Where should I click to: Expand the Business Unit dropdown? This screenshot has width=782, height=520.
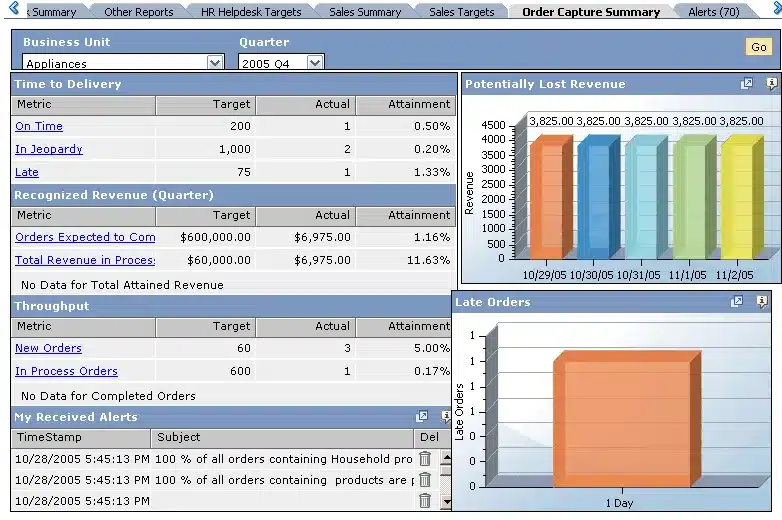[x=215, y=63]
